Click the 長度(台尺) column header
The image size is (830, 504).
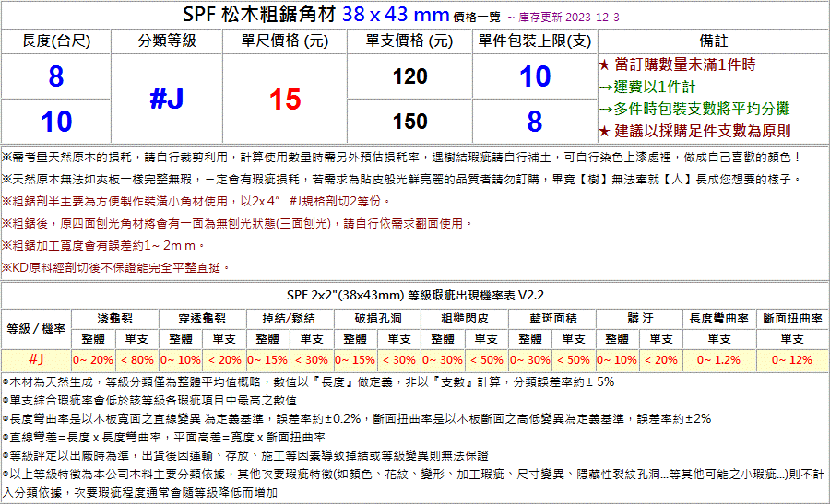click(x=56, y=41)
